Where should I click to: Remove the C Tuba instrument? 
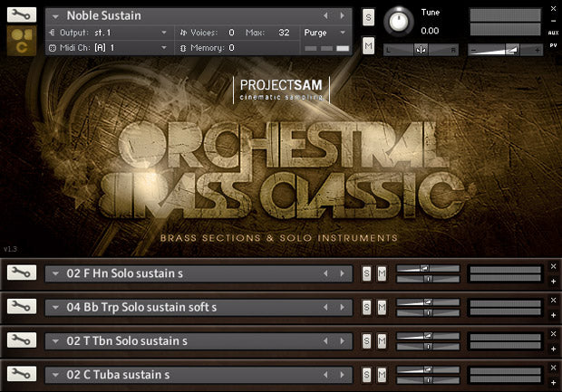[x=554, y=368]
